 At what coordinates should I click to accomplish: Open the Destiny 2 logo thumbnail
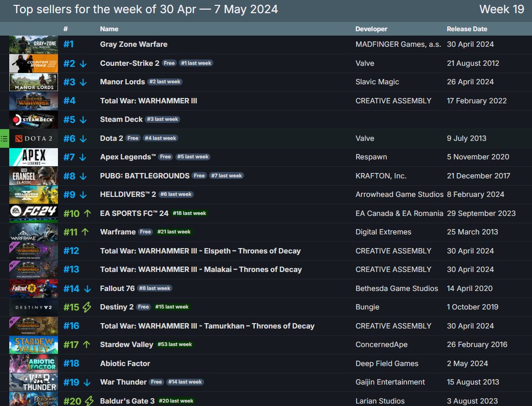pyautogui.click(x=33, y=307)
